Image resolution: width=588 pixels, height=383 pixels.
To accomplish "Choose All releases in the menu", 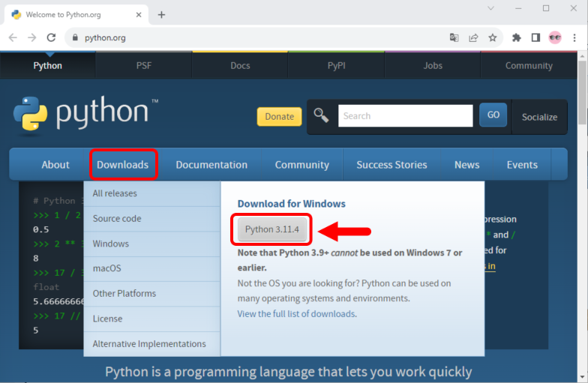I will 115,193.
